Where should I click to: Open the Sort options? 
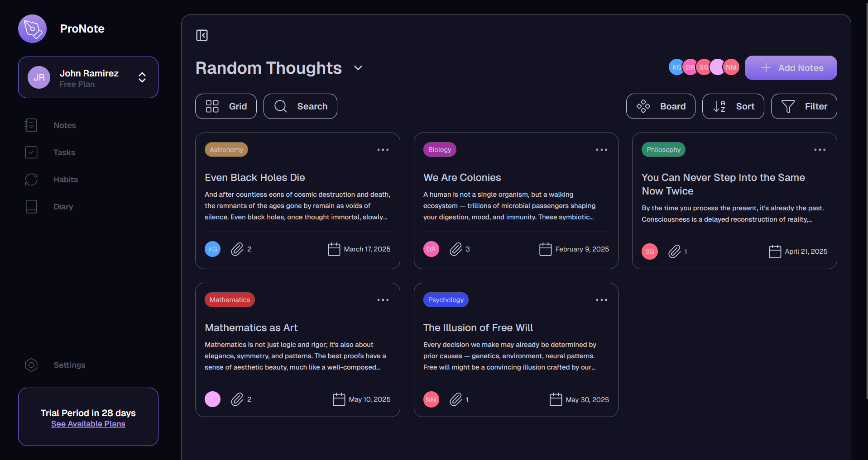[733, 106]
